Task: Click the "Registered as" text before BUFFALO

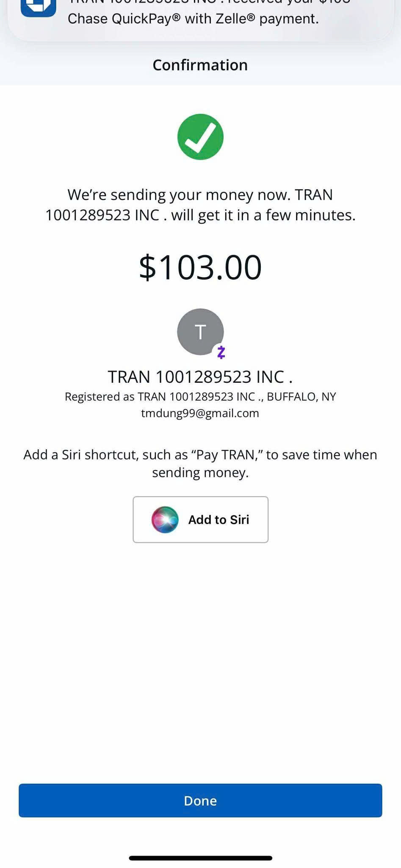Action: [x=99, y=397]
